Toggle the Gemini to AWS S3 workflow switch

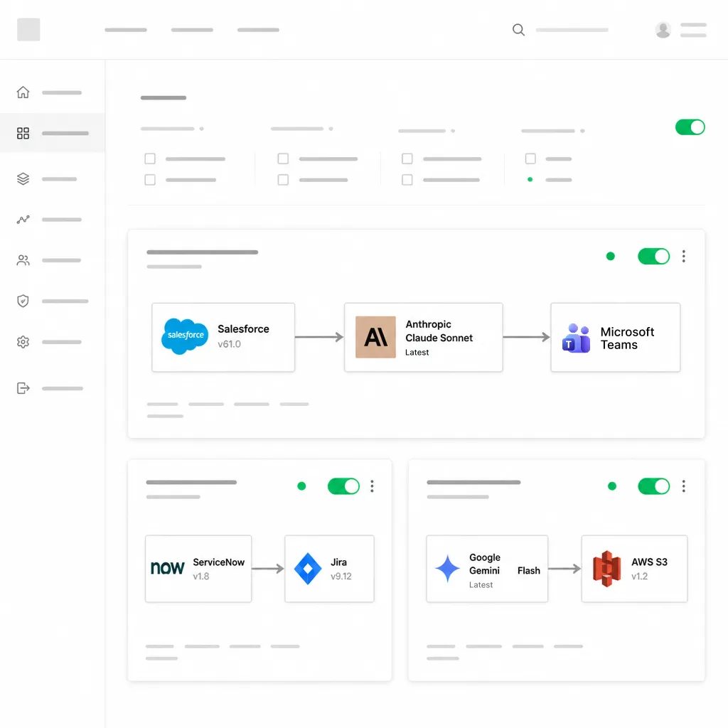click(x=654, y=486)
